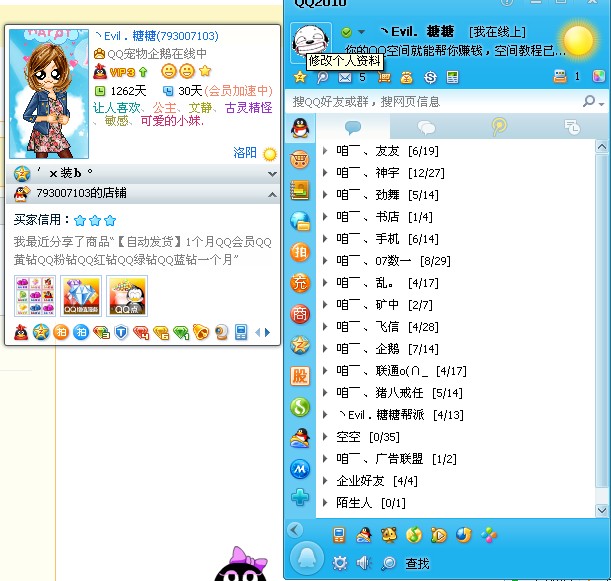Click the VIP3 membership badge
611x581 pixels.
click(x=120, y=72)
